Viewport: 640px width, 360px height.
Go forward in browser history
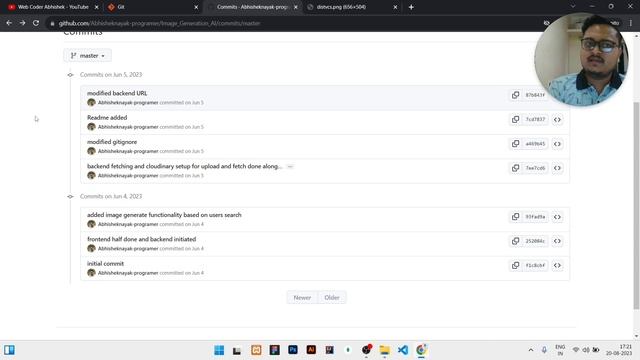(22, 23)
